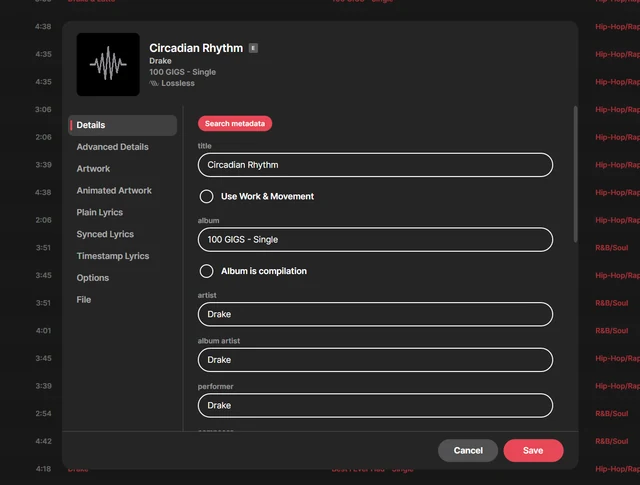640x485 pixels.
Task: Toggle Album is compilation option
Action: (207, 271)
